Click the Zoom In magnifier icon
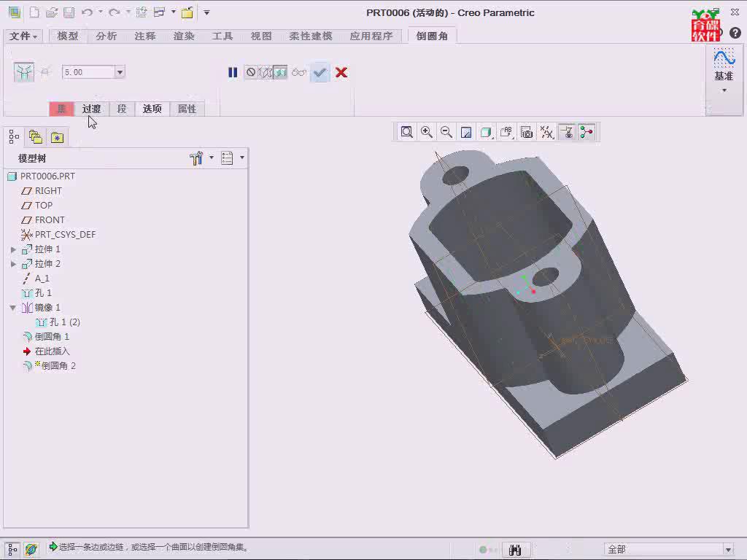This screenshot has height=560, width=747. (x=426, y=132)
